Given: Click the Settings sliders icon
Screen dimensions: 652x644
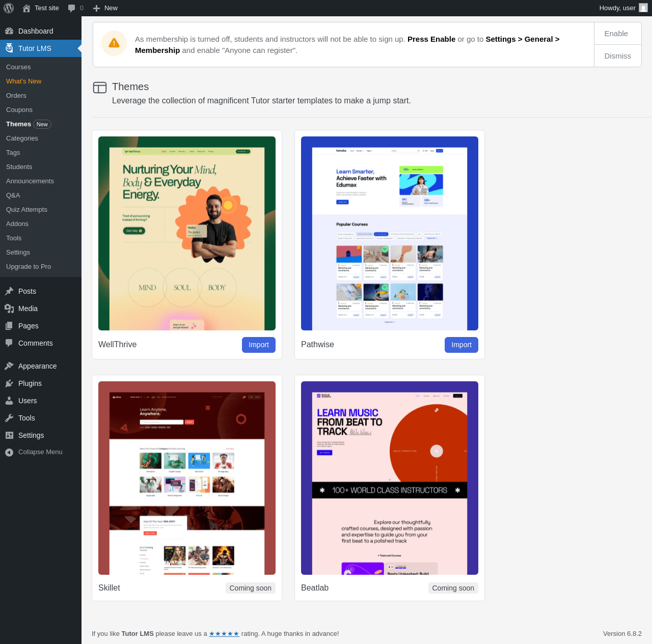Looking at the screenshot, I should 9,435.
